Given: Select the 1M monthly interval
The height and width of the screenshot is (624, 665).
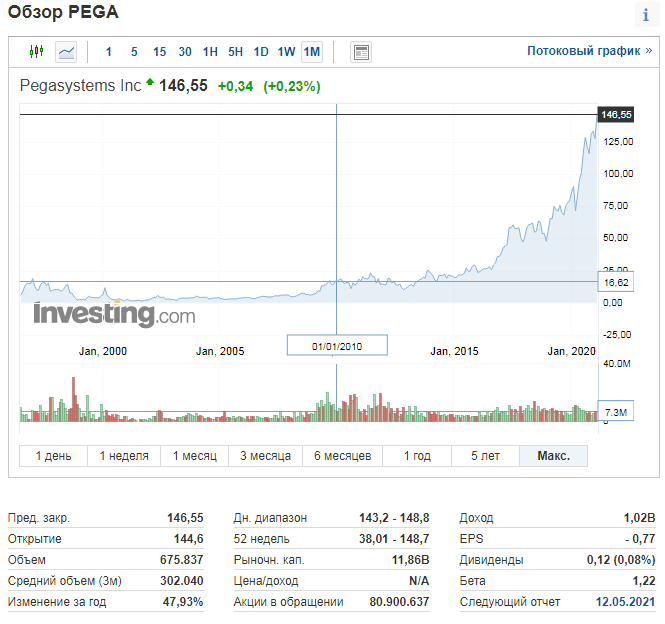Looking at the screenshot, I should point(312,52).
